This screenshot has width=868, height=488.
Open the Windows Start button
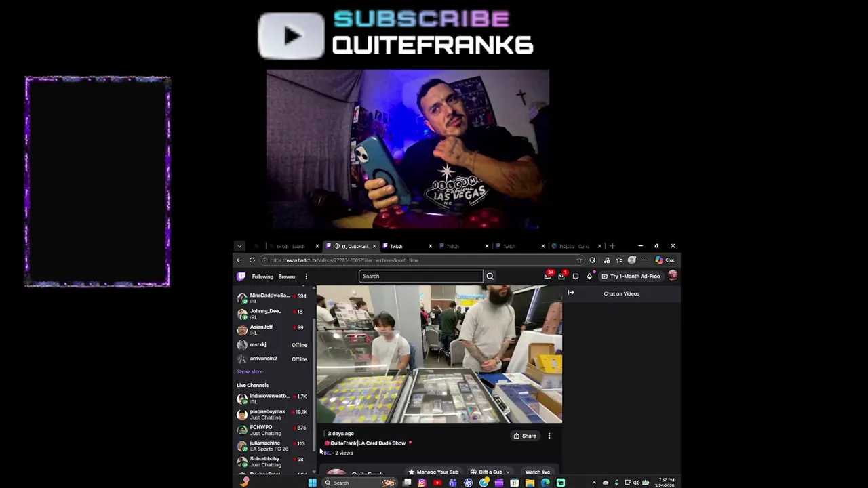(x=312, y=483)
